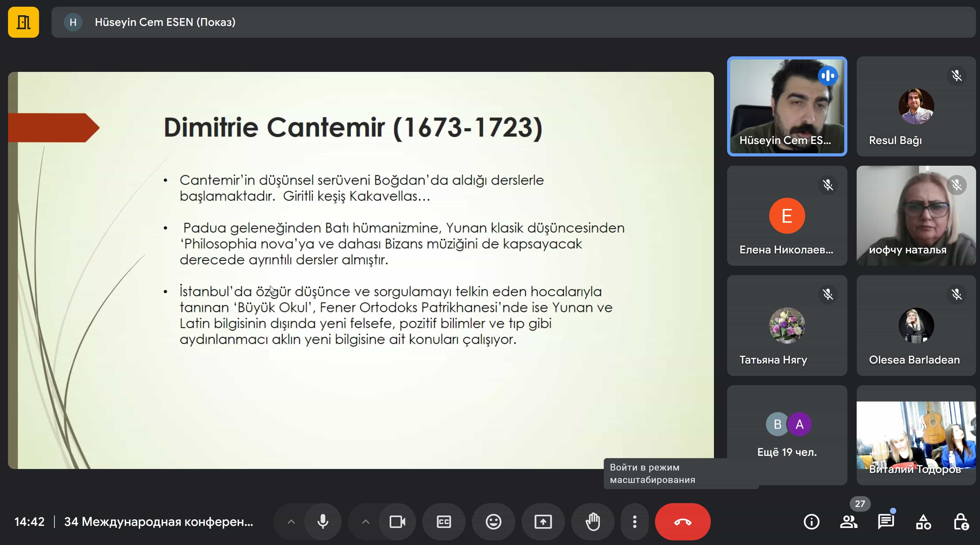Raise your hand
Image resolution: width=980 pixels, height=545 pixels.
click(x=593, y=521)
